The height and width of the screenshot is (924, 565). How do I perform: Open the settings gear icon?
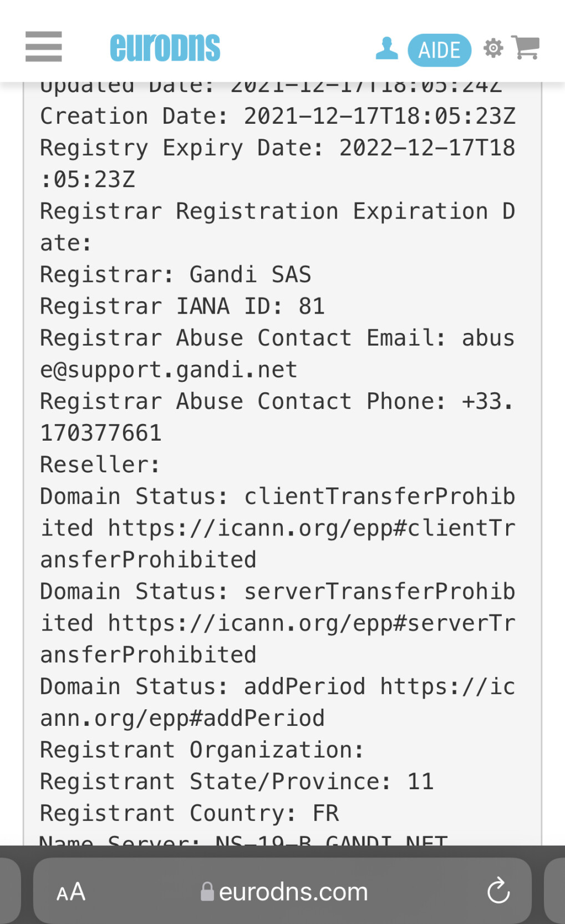click(493, 48)
